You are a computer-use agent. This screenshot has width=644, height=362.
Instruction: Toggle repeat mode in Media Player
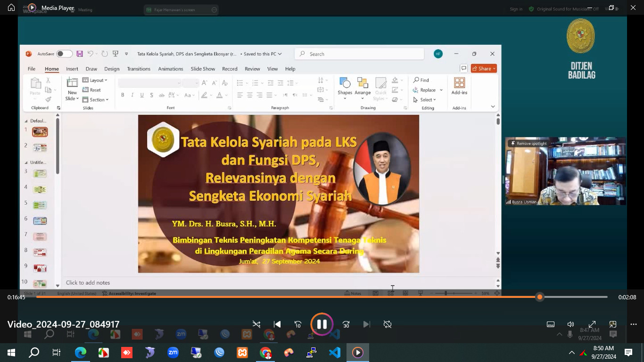click(x=388, y=324)
